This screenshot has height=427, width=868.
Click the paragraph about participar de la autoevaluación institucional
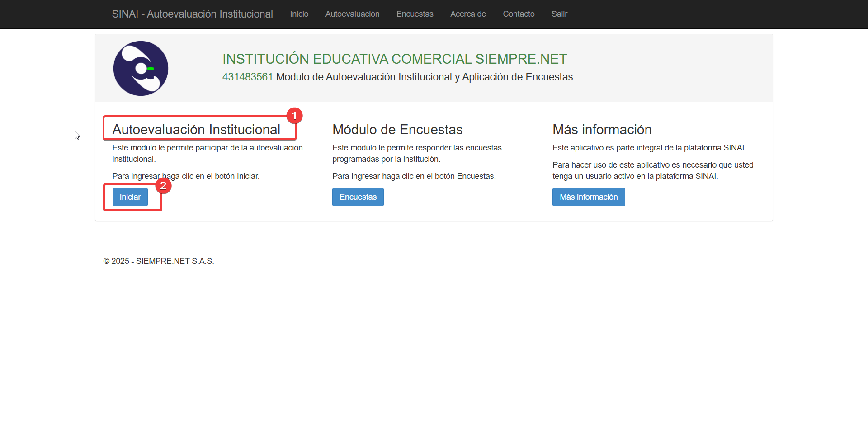[x=208, y=153]
